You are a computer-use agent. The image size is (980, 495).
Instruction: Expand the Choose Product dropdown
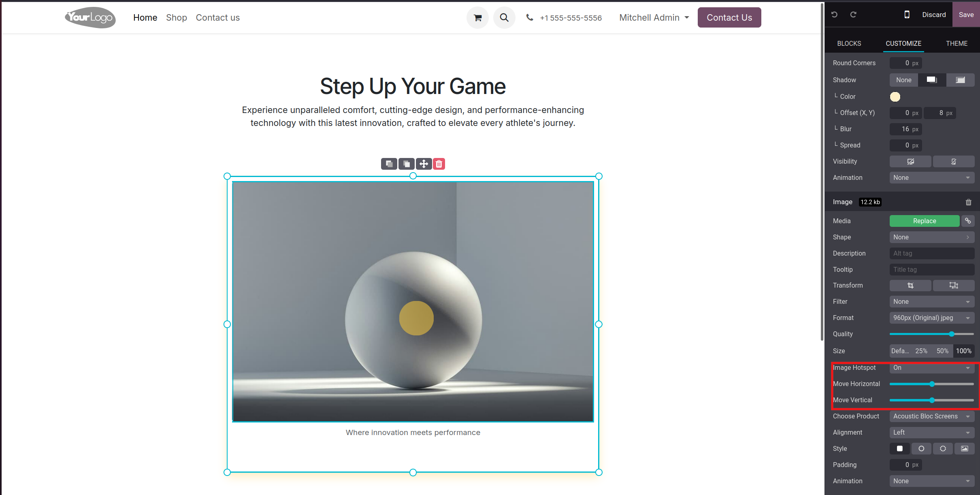(932, 416)
